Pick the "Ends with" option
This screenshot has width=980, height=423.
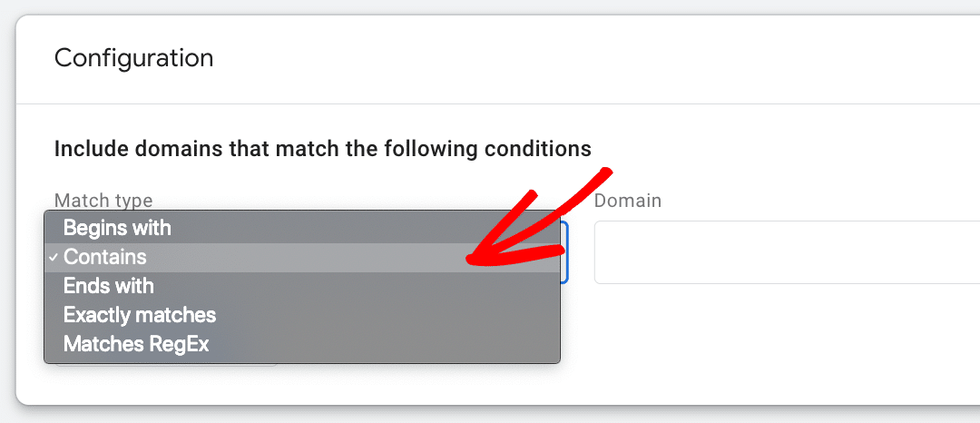109,286
